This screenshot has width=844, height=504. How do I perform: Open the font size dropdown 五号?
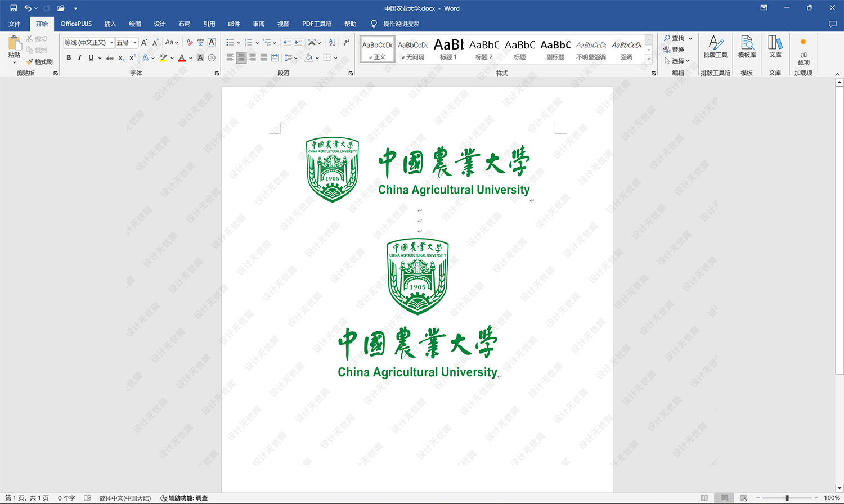pyautogui.click(x=135, y=43)
